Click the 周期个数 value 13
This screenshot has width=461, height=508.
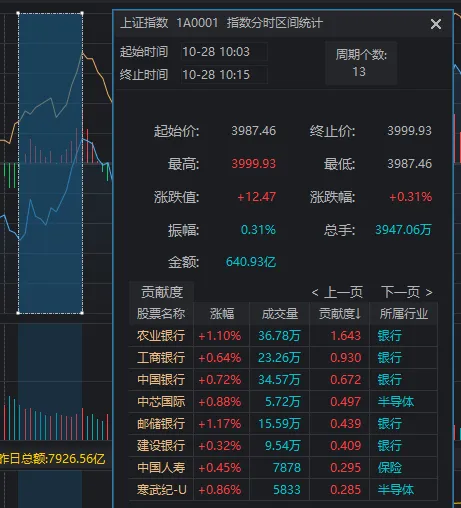point(359,72)
